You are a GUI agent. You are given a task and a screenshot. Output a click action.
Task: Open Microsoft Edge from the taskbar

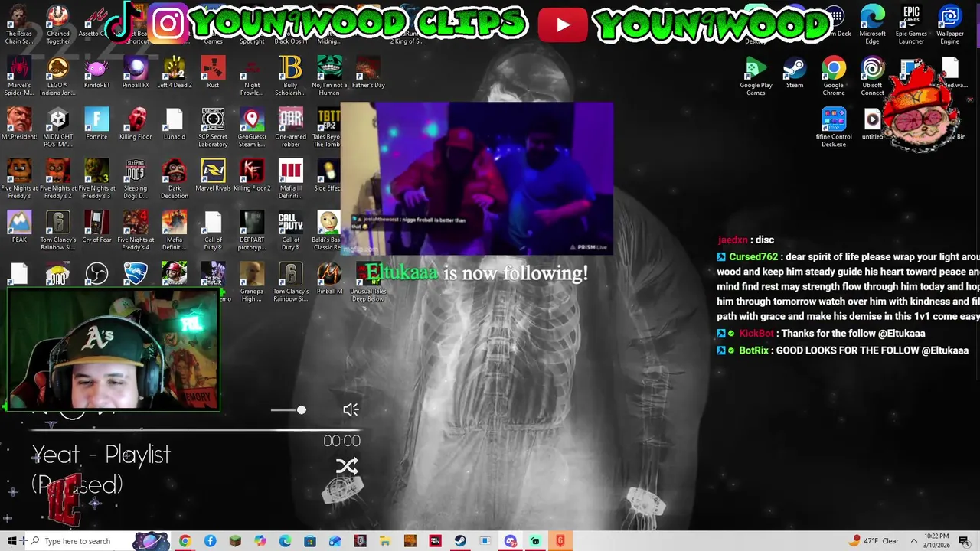tap(285, 541)
